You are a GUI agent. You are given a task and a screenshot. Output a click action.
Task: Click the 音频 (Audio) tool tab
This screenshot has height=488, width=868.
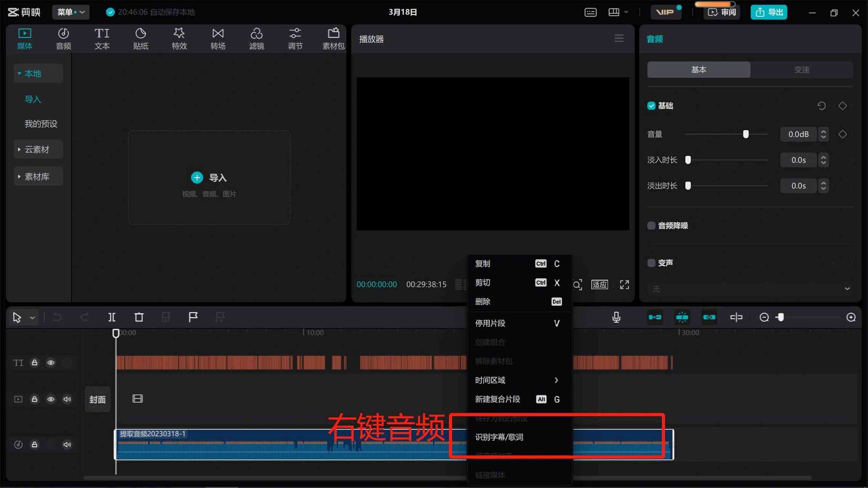tap(63, 38)
